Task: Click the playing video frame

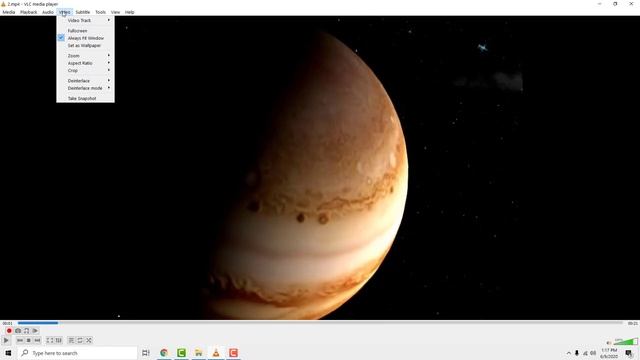Action: (320, 168)
